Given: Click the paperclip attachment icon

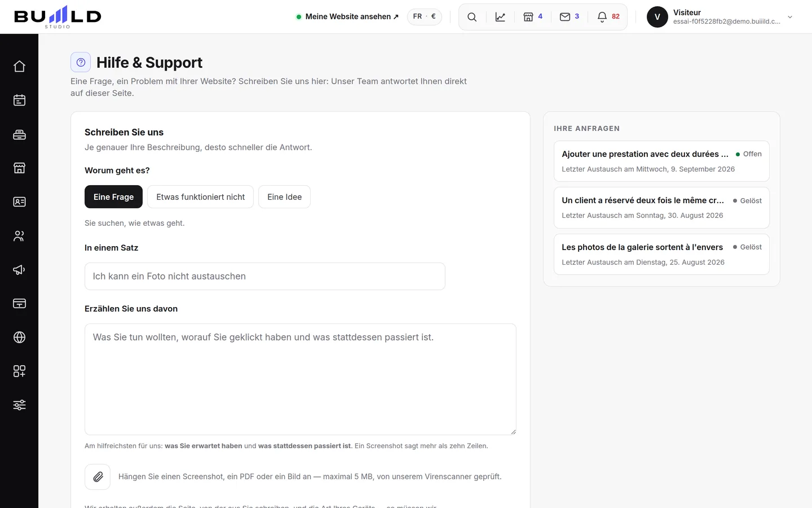Looking at the screenshot, I should pos(98,477).
